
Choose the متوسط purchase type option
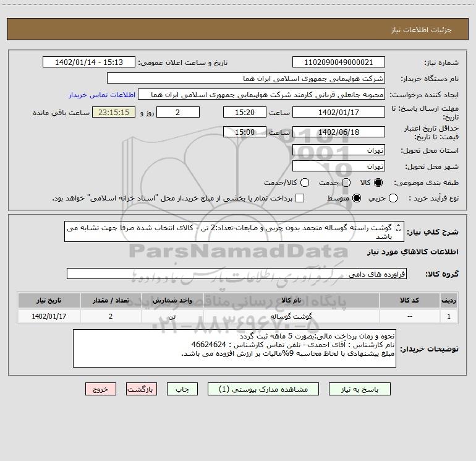coord(357,198)
